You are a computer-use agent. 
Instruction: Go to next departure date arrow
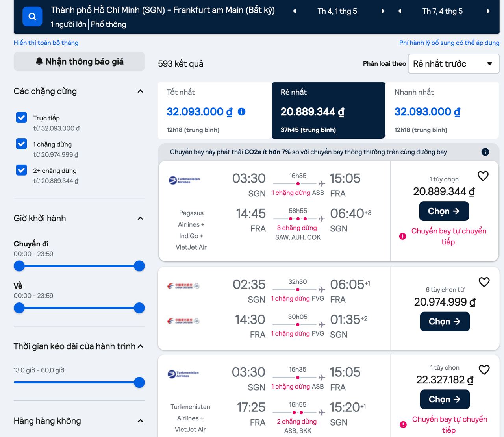[382, 11]
